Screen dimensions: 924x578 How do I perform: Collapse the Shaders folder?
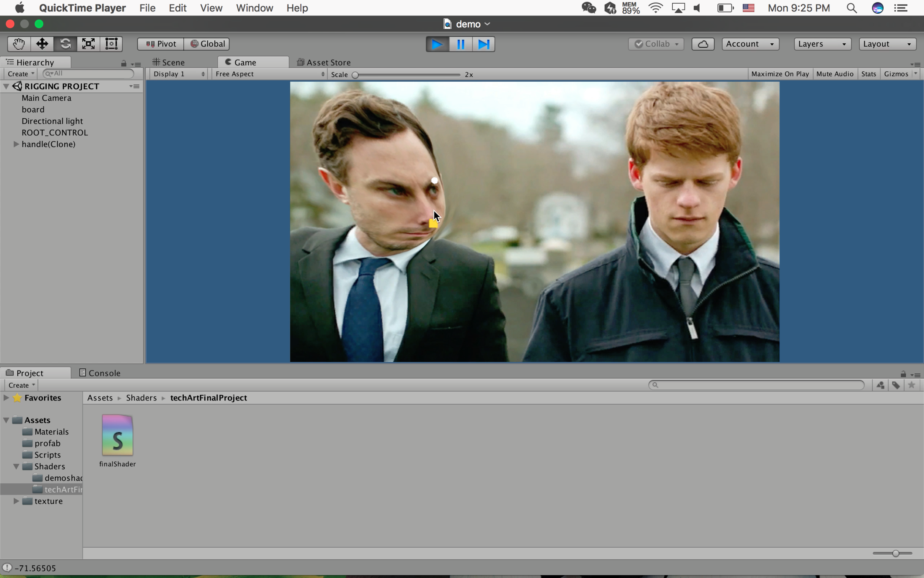click(16, 466)
